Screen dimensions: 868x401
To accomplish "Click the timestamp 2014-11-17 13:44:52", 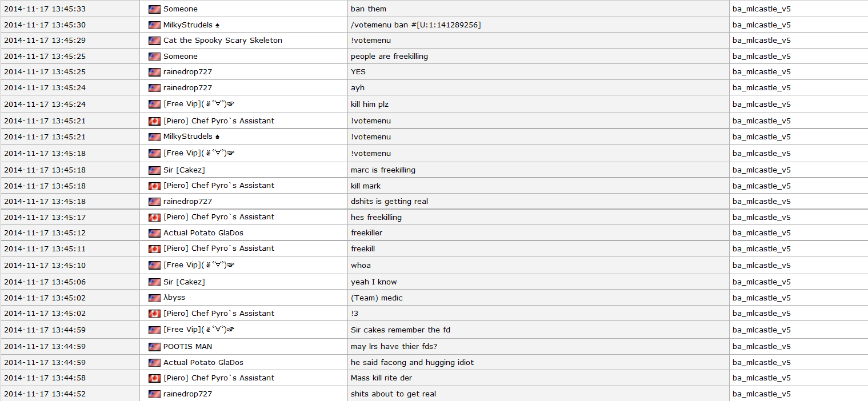I will 45,394.
